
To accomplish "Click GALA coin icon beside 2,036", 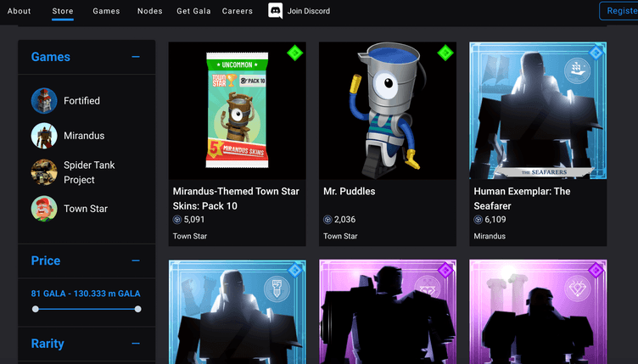I will tap(327, 220).
